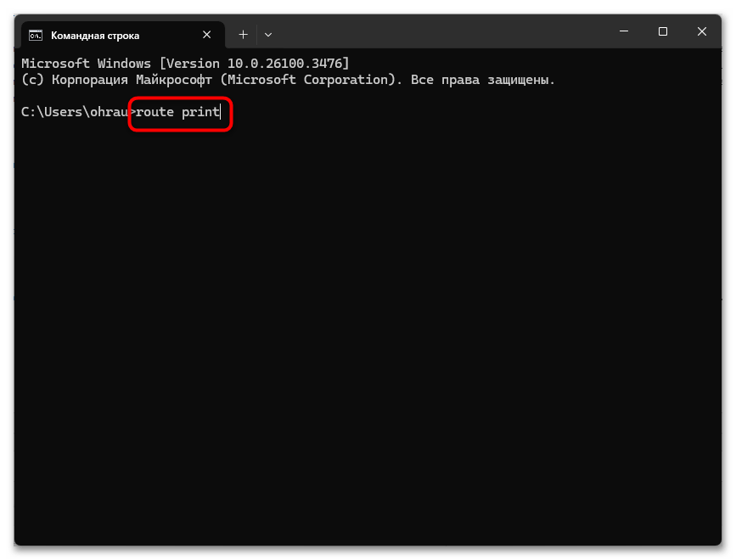
Task: Open a new tab with the plus icon
Action: click(243, 35)
